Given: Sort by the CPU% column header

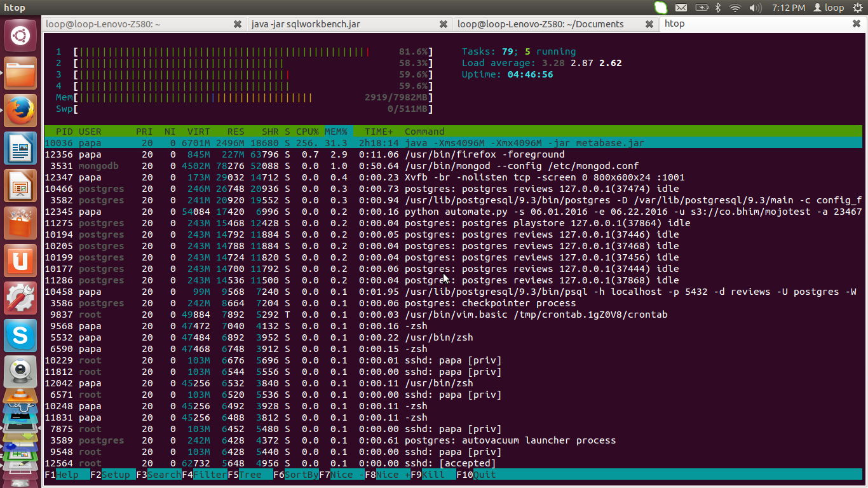Looking at the screenshot, I should pos(307,132).
